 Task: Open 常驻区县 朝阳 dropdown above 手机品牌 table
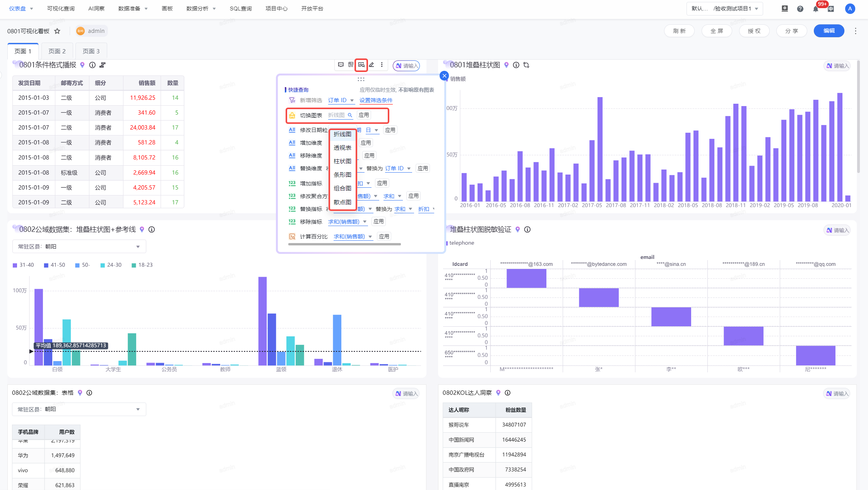(79, 409)
